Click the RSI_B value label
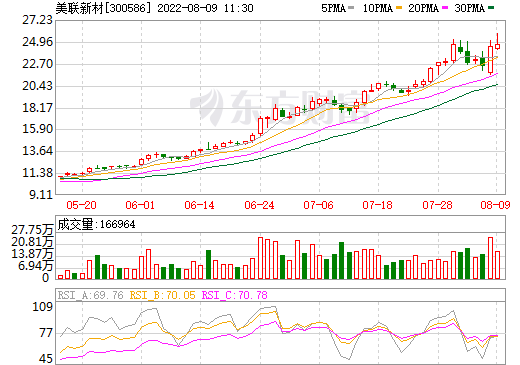The image size is (520, 365). pos(162,295)
